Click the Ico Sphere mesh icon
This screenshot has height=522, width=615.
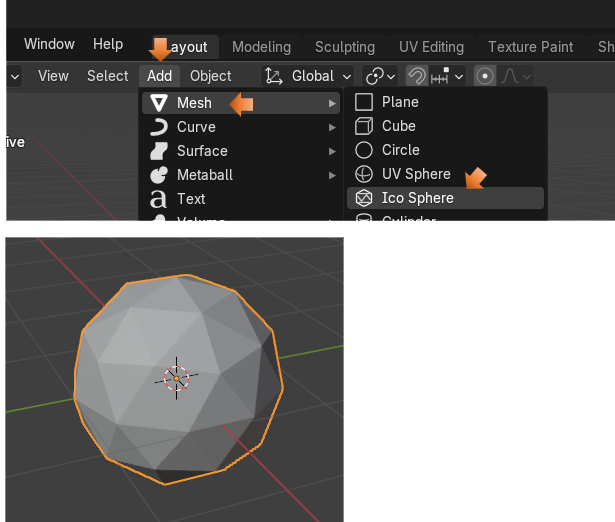[x=365, y=198]
